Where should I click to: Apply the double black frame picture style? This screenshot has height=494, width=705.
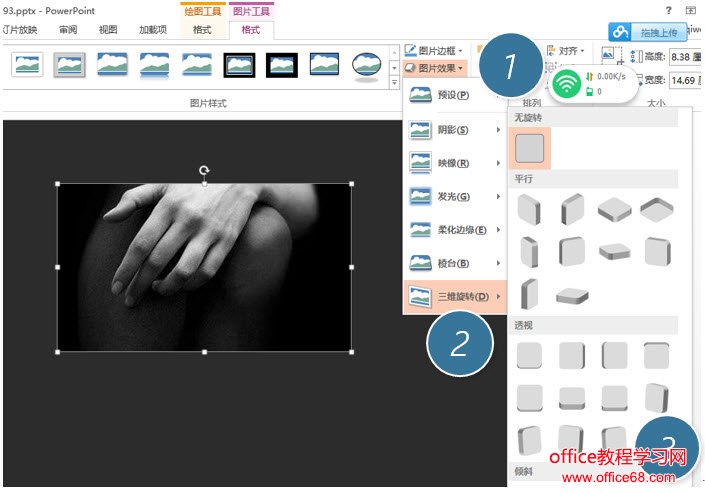tap(239, 65)
